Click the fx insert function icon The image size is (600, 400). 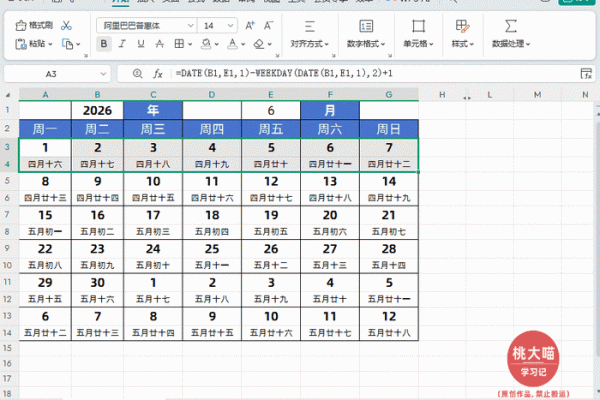[158, 74]
